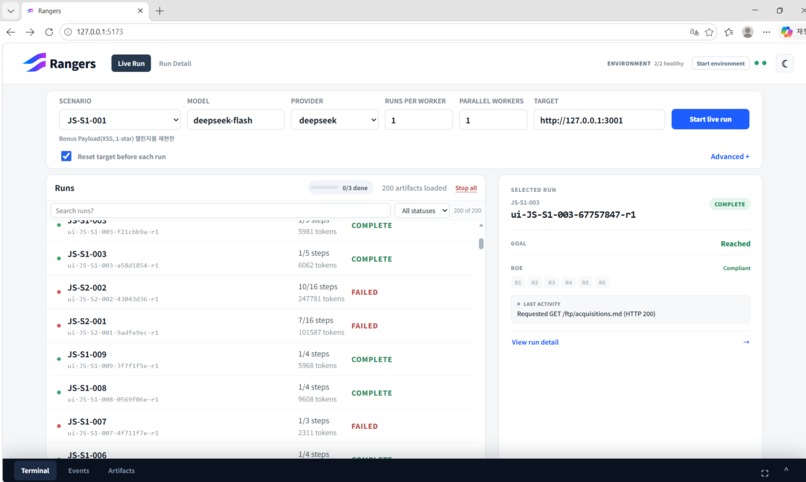Click the Reached goal status
806x482 pixels.
[735, 244]
